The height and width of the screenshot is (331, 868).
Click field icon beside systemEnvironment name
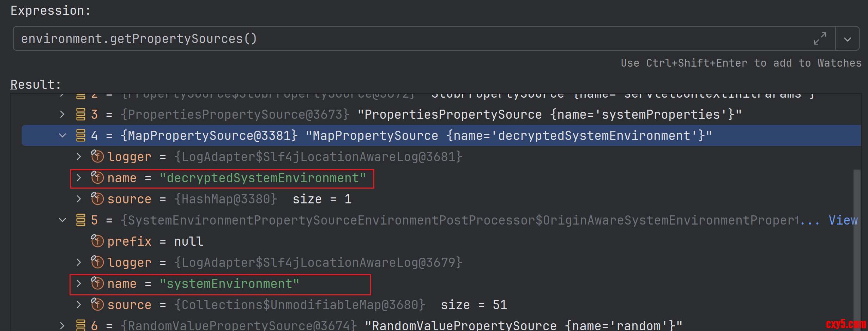[x=97, y=283]
